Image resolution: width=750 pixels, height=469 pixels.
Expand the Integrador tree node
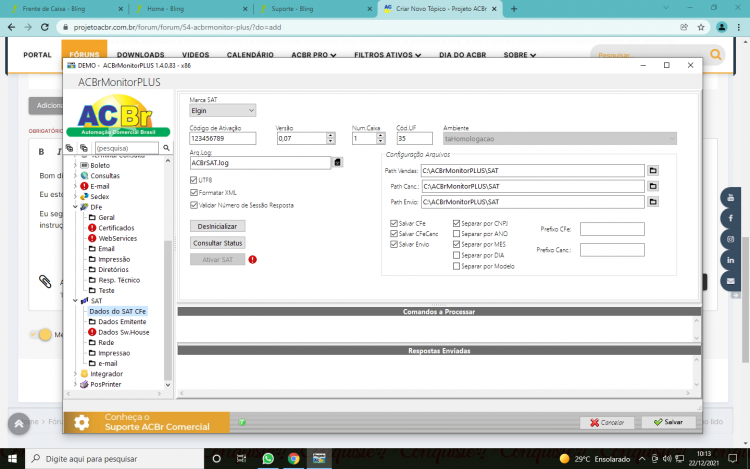[75, 374]
